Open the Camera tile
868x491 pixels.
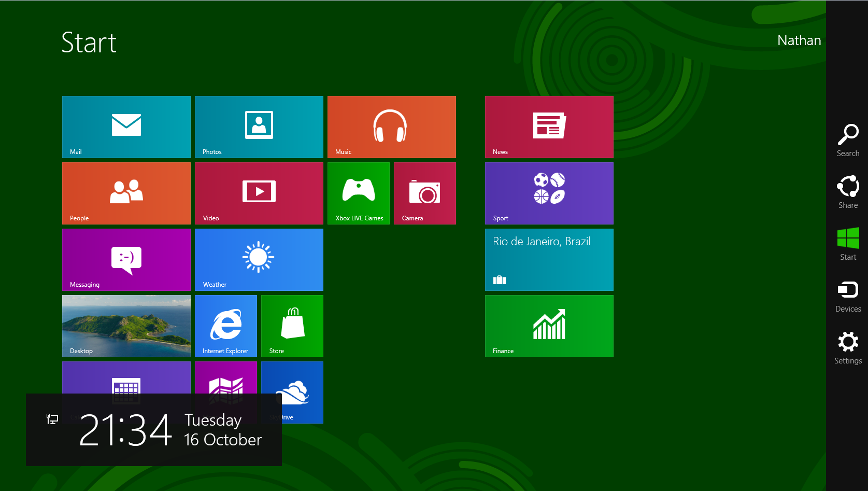(x=425, y=193)
